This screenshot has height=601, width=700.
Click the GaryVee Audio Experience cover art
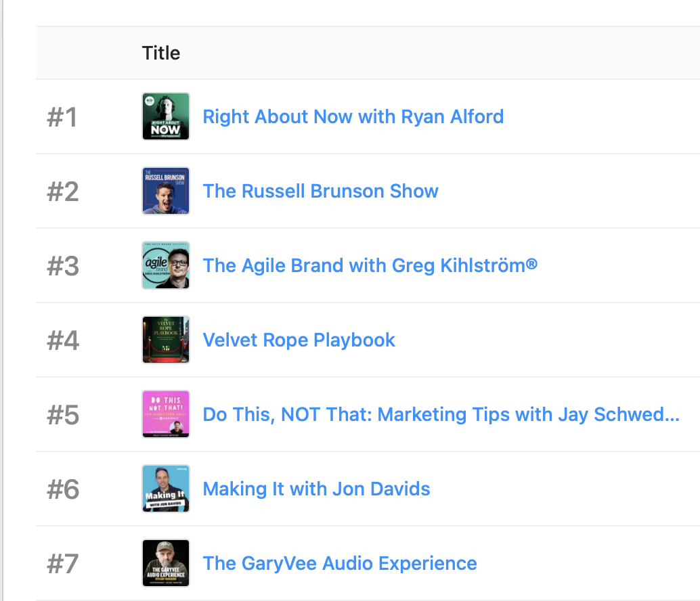[166, 563]
